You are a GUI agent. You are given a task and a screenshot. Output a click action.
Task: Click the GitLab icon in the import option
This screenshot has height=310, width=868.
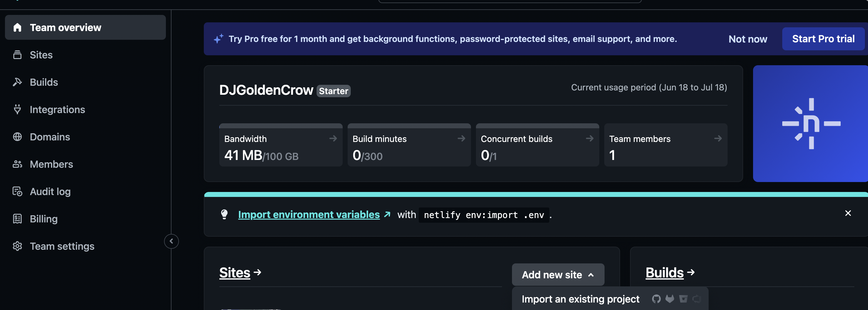point(670,299)
